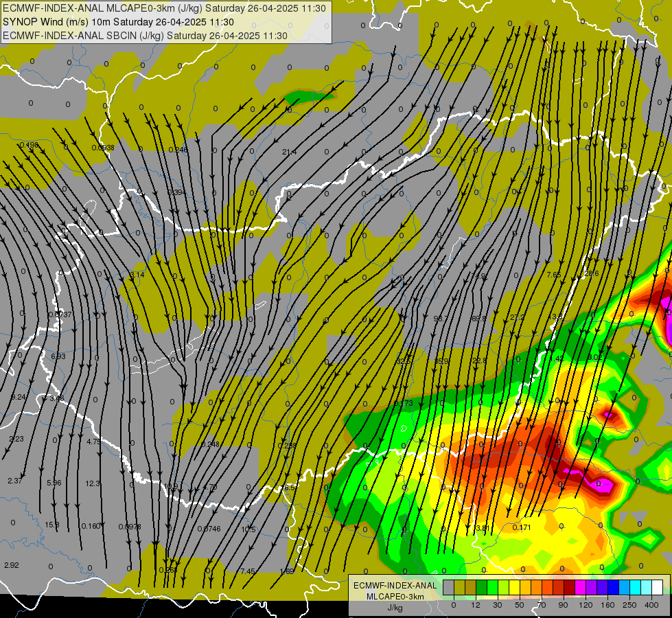
Task: Click the map value '0.171'
Action: [522, 527]
